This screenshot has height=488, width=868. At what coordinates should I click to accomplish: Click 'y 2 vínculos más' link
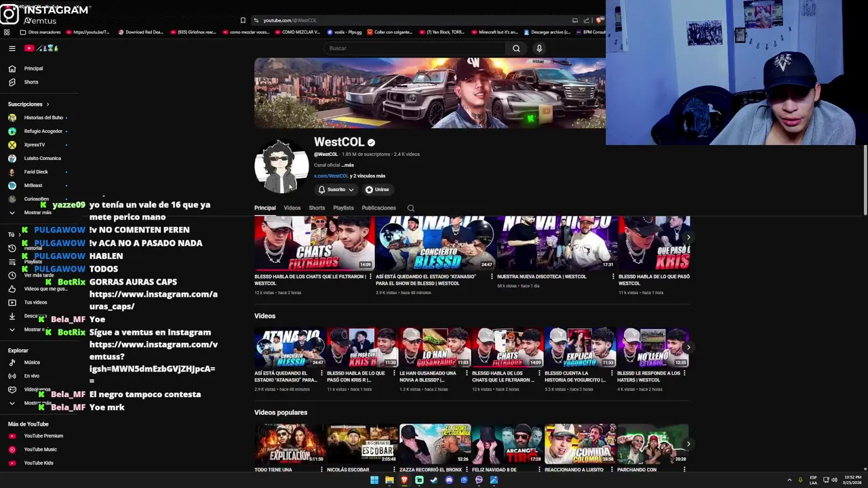(368, 176)
